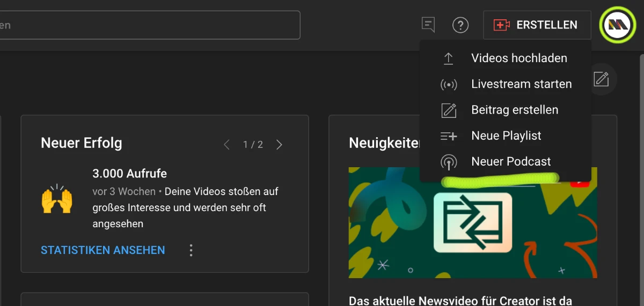Click the search input field
Screen dimensions: 644x306
150,25
